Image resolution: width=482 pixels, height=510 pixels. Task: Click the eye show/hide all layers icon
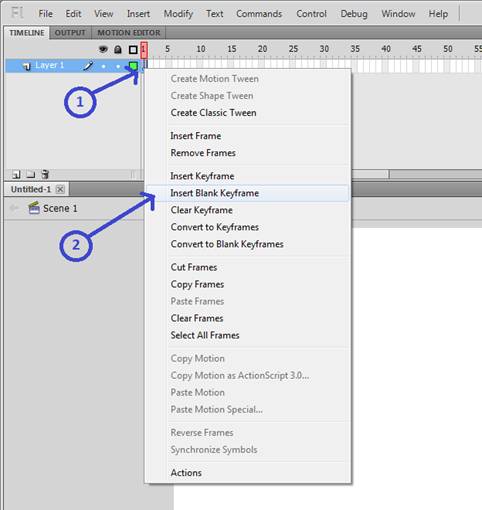pos(103,50)
